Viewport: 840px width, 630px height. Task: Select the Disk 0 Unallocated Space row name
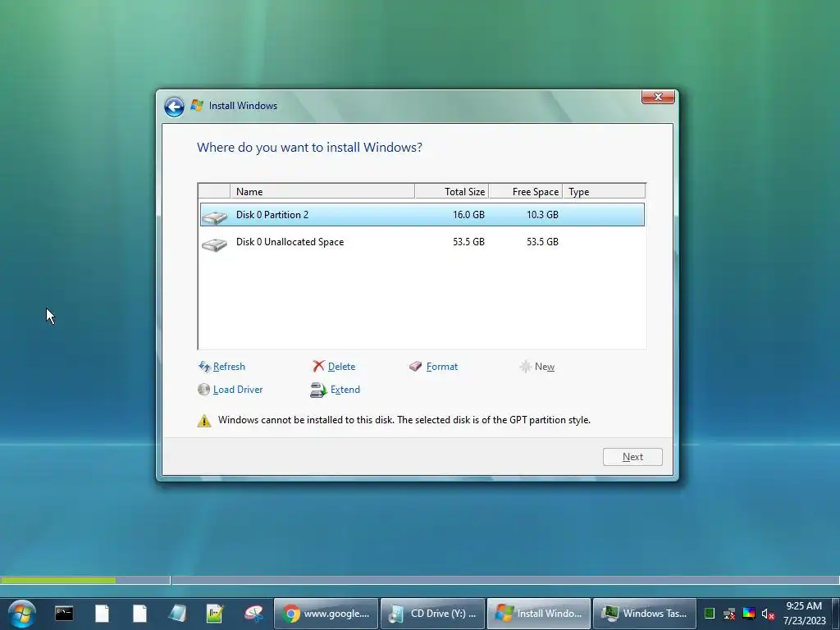[x=290, y=242]
